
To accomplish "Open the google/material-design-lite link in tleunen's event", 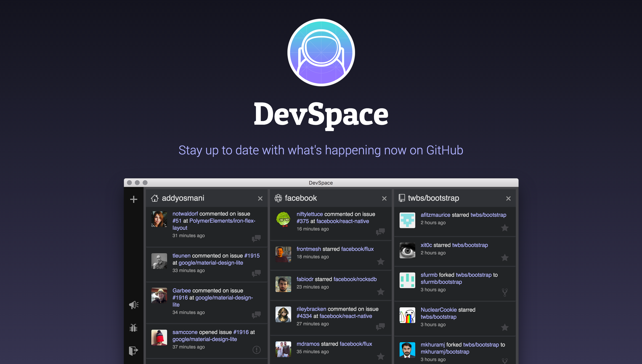I will 211,263.
